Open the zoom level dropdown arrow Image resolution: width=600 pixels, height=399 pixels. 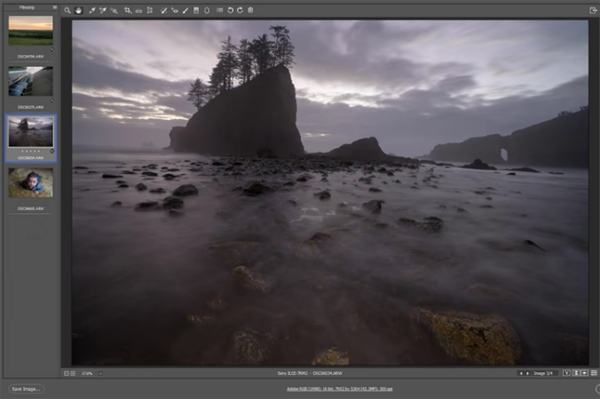pos(100,373)
